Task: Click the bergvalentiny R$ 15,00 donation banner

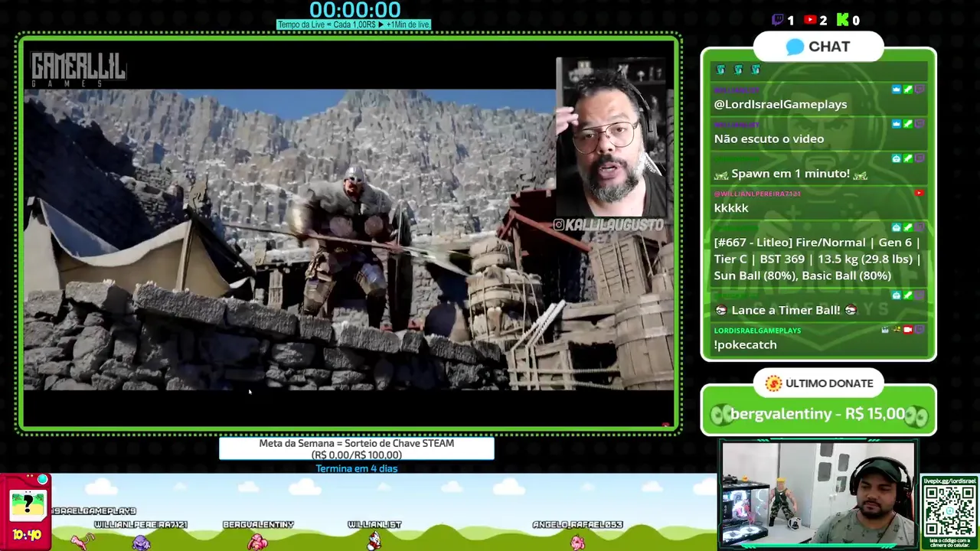Action: pyautogui.click(x=818, y=414)
